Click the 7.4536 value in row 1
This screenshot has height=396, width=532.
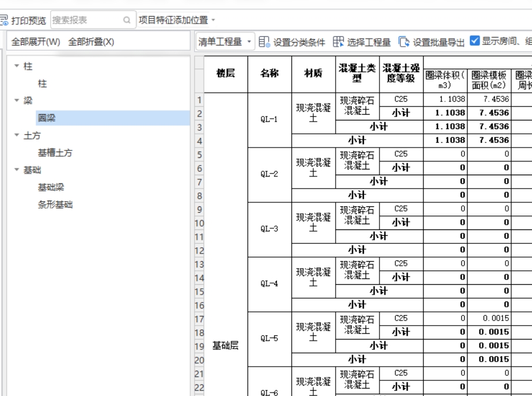[489, 99]
